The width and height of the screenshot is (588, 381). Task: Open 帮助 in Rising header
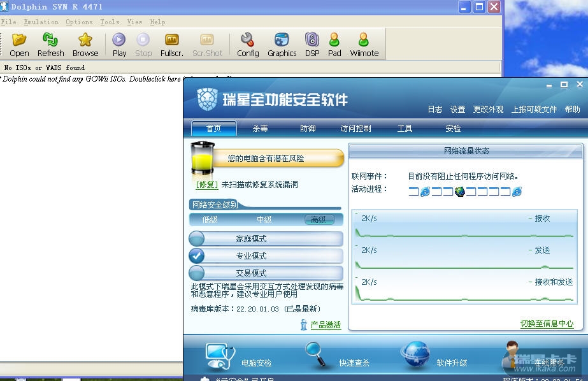click(x=572, y=109)
